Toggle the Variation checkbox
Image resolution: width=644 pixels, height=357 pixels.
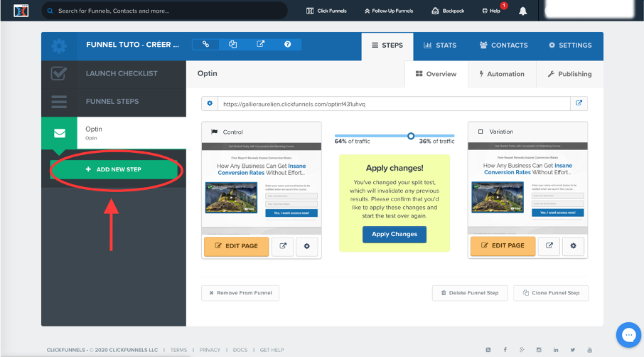481,132
